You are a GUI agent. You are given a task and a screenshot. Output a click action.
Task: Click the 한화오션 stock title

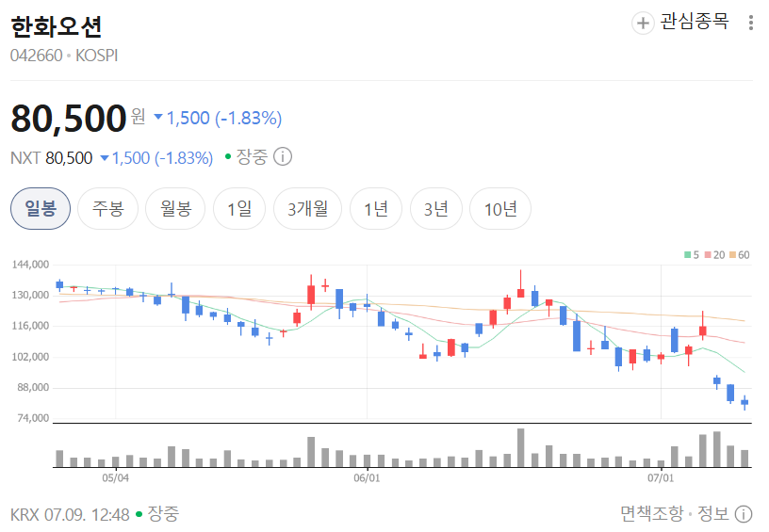[x=57, y=26]
